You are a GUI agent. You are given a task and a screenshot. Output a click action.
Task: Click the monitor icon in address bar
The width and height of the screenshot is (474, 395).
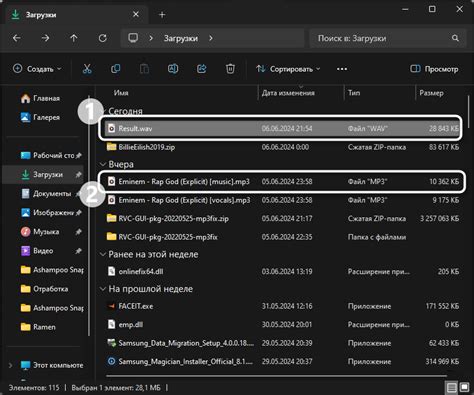pyautogui.click(x=133, y=38)
